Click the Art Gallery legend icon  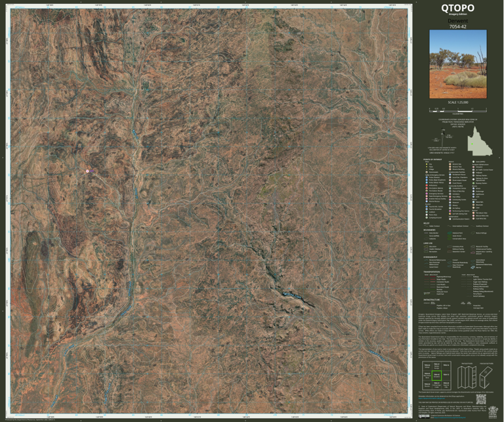[x=450, y=208]
